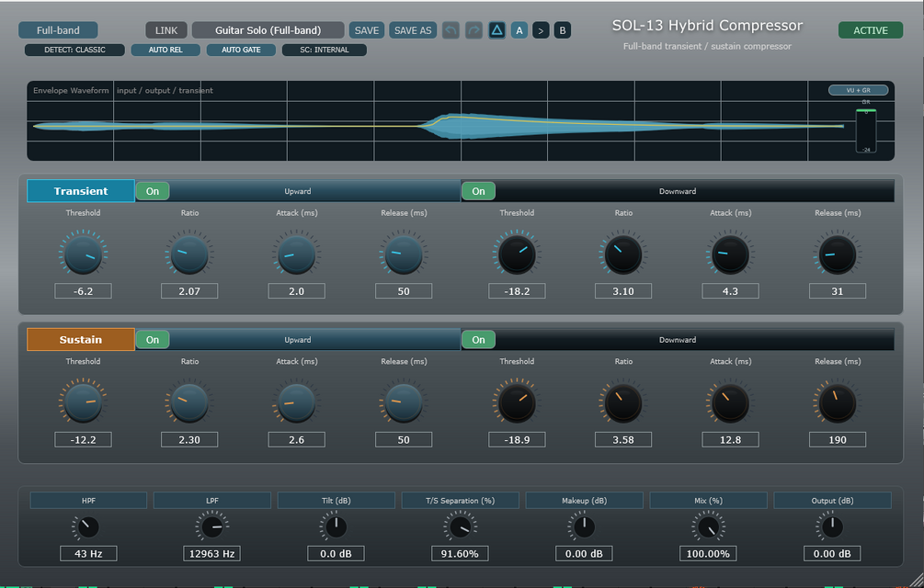Viewport: 924px width, 588px height.
Task: Open the SC: INTERNAL sidechain selector
Action: point(325,50)
